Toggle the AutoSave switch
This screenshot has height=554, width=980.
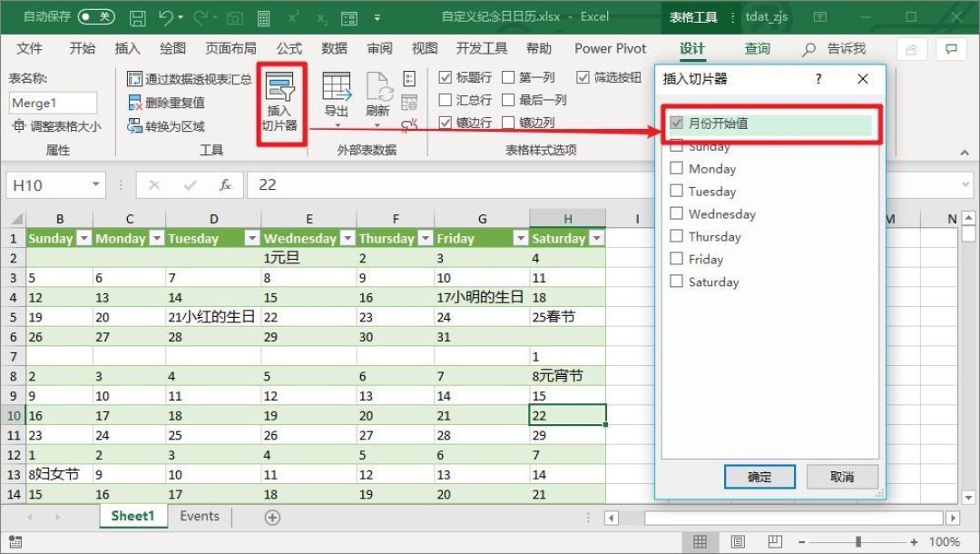(x=96, y=17)
